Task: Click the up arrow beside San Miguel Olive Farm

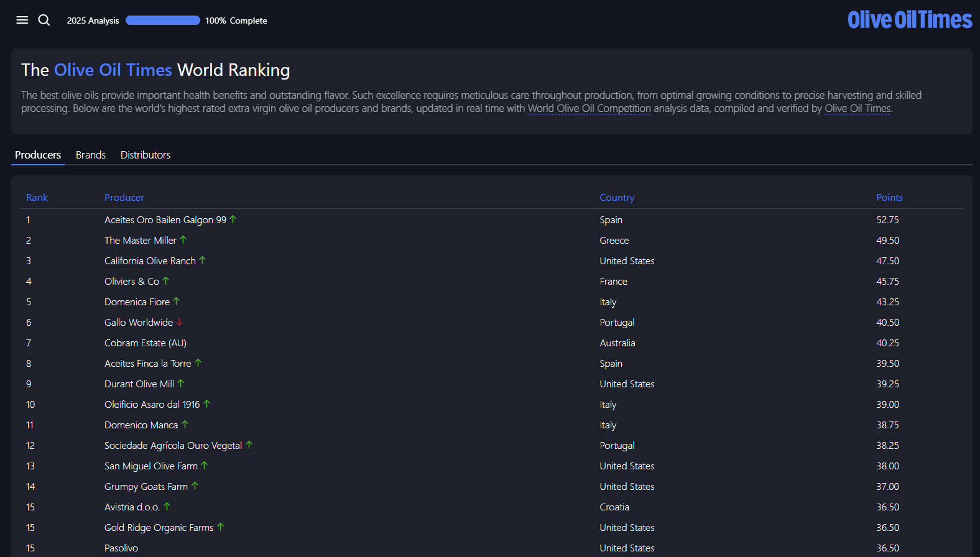Action: click(x=205, y=466)
